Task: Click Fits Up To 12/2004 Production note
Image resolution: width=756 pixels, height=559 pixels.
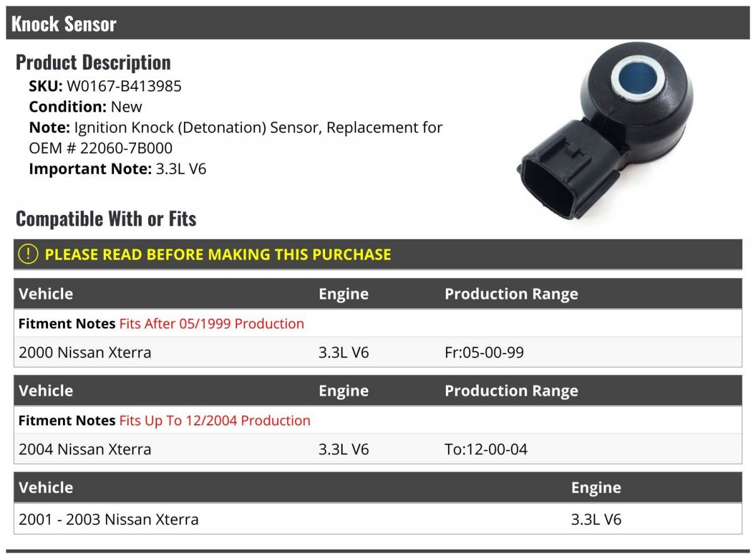Action: point(215,421)
